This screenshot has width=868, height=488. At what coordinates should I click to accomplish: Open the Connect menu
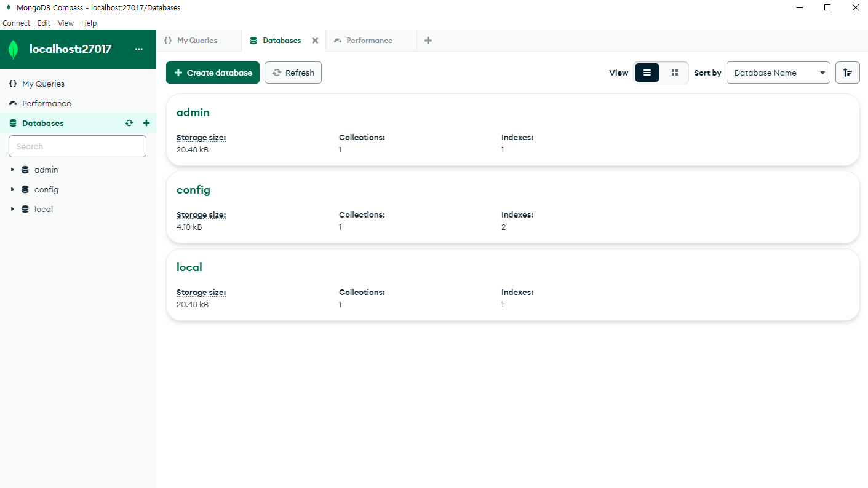16,23
